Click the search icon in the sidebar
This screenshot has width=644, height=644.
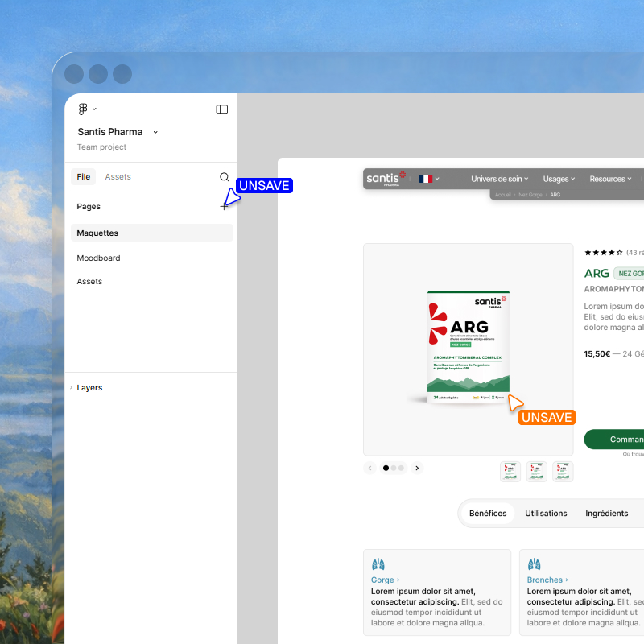point(224,176)
